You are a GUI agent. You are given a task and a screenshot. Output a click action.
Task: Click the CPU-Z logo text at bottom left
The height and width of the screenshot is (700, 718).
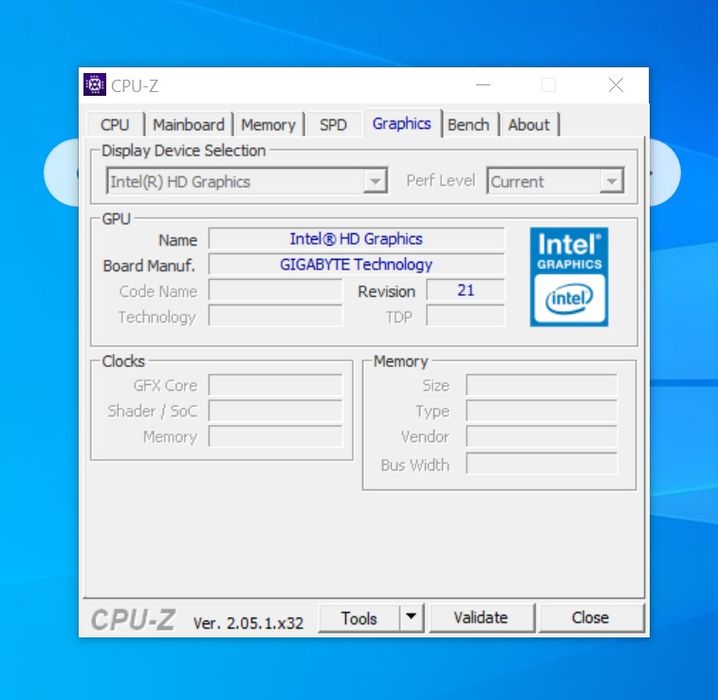[133, 620]
